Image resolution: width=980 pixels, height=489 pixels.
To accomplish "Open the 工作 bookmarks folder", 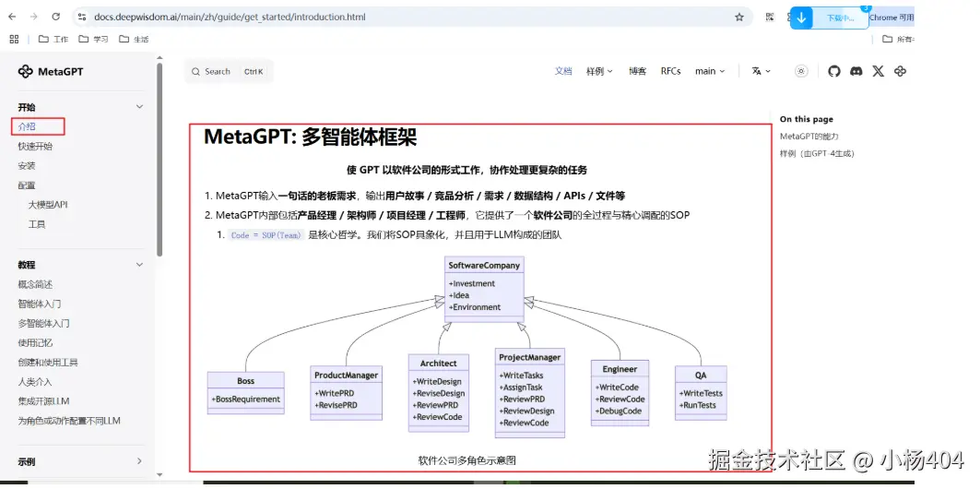I will click(x=53, y=39).
